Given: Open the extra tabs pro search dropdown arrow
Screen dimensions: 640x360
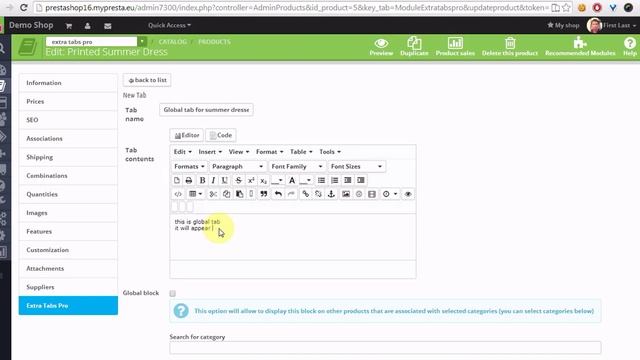Looking at the screenshot, I should pyautogui.click(x=142, y=42).
